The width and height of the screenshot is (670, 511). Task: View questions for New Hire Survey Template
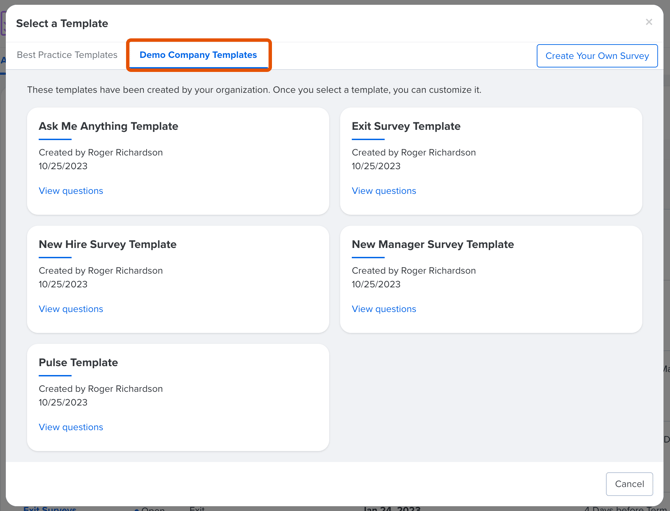[x=71, y=309]
